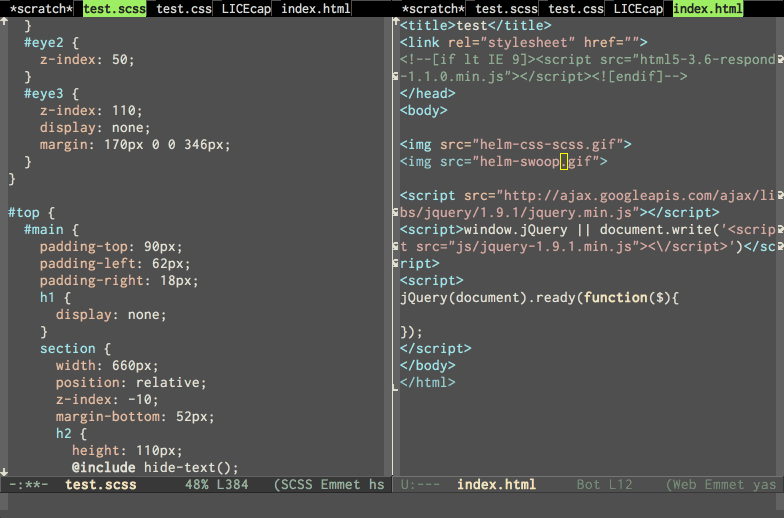Image resolution: width=784 pixels, height=518 pixels.
Task: Open test.css tab in right pane
Action: coord(576,9)
